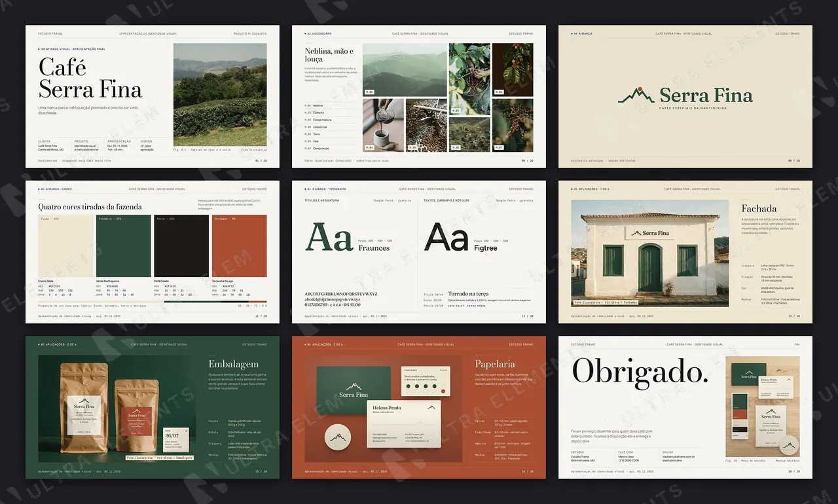The height and width of the screenshot is (504, 838).
Task: Open the stationery photo on the Obrigado slide
Action: tap(763, 406)
